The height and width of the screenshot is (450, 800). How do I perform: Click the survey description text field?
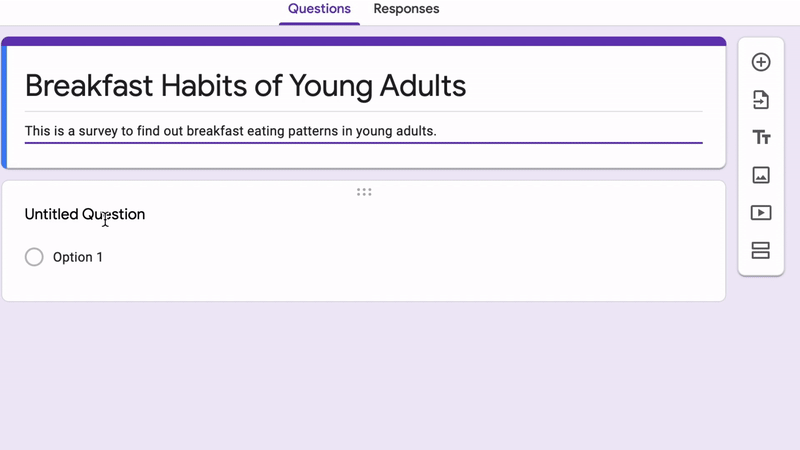[363, 131]
